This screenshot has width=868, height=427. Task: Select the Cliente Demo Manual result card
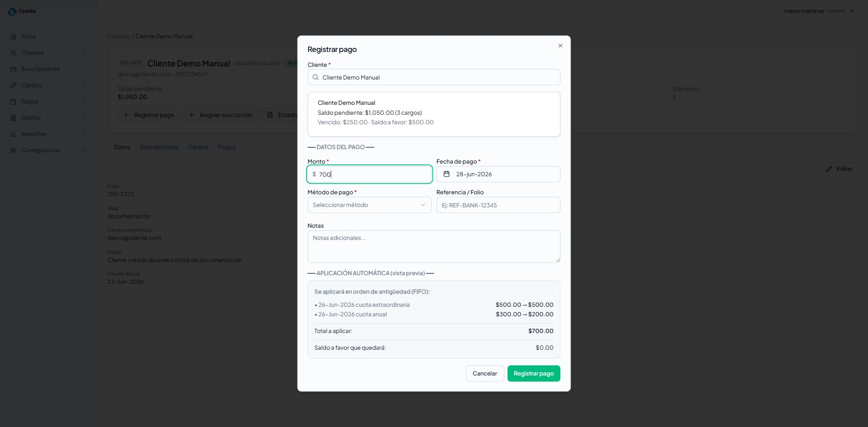pos(434,114)
